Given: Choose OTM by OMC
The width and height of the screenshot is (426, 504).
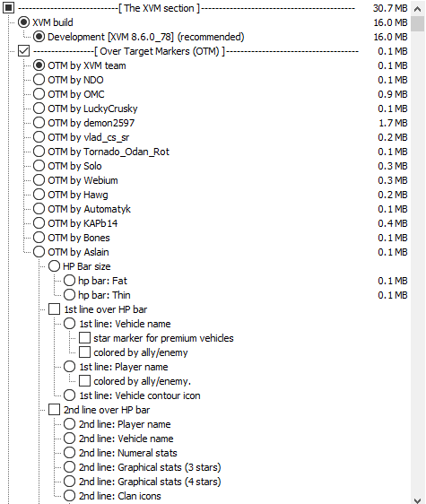Looking at the screenshot, I should (39, 94).
